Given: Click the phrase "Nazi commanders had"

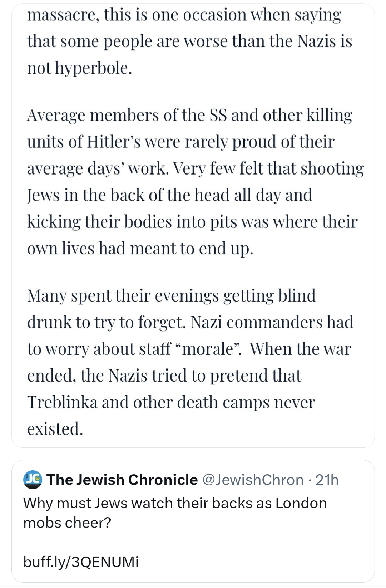Looking at the screenshot, I should [x=272, y=322].
